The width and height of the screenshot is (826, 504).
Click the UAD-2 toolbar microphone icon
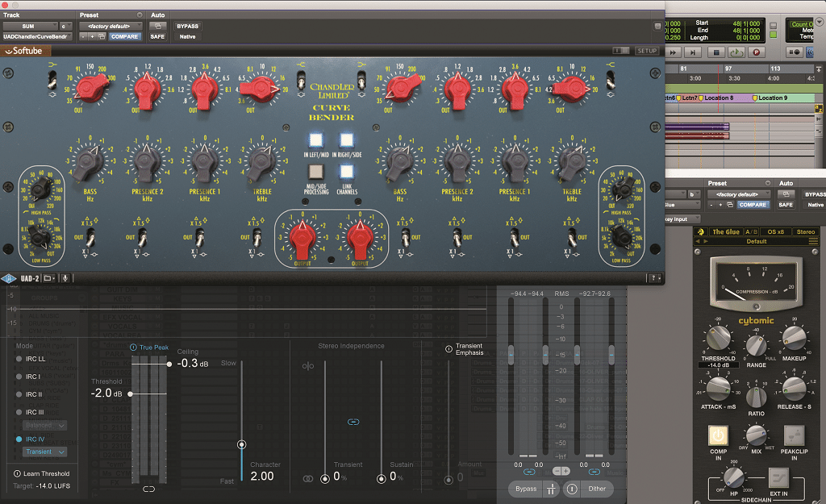click(65, 278)
